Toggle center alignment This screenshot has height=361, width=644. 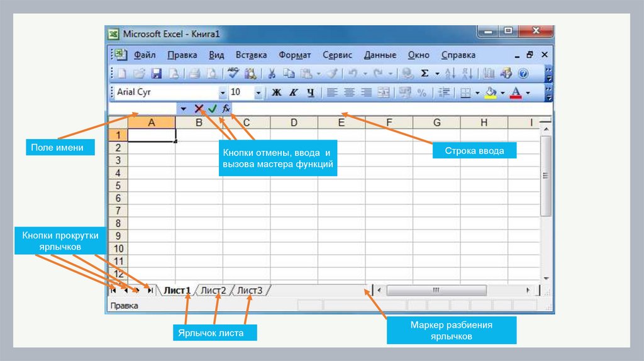coord(349,92)
